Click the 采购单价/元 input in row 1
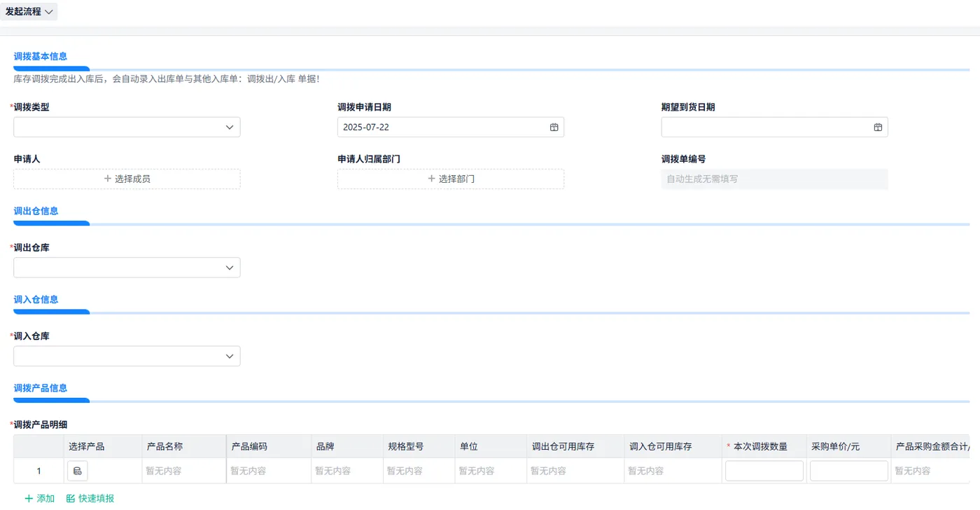The image size is (980, 510). coord(849,471)
